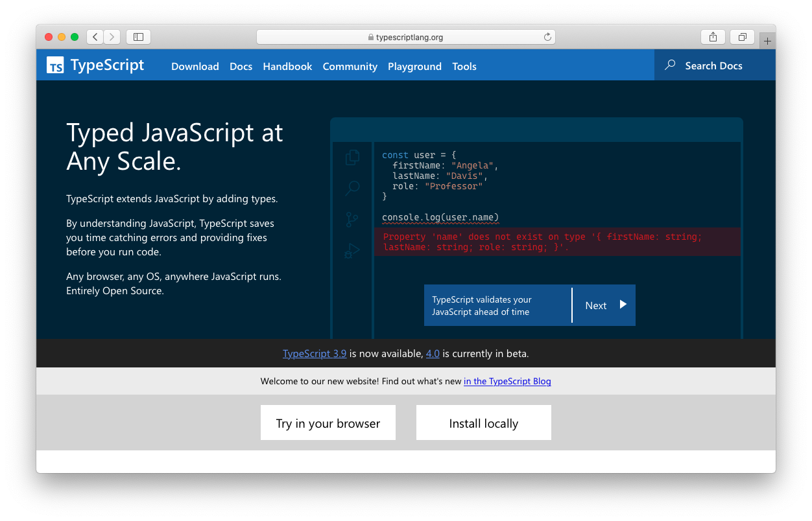The height and width of the screenshot is (521, 812).
Task: Show all tabs overview button
Action: click(x=742, y=37)
